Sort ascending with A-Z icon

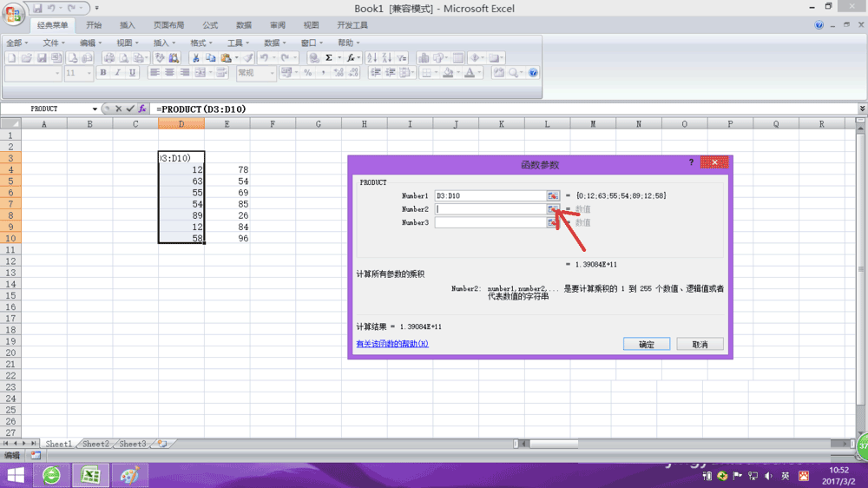coord(372,57)
